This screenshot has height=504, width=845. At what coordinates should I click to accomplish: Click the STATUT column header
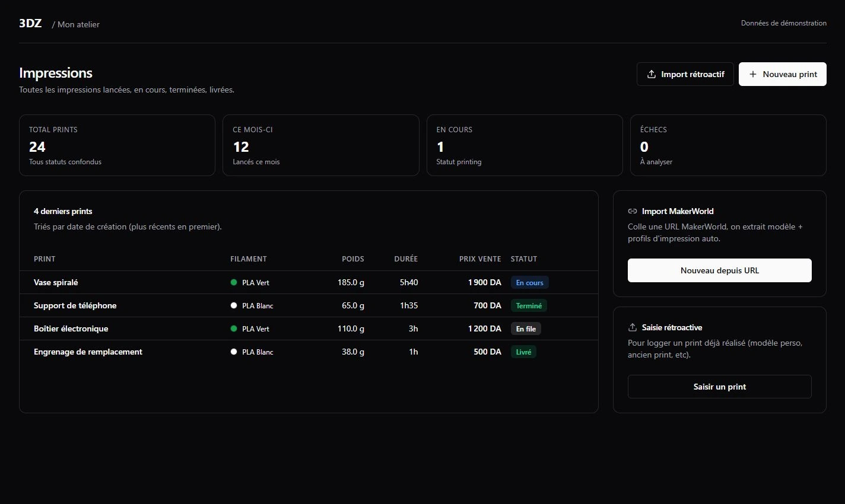524,259
